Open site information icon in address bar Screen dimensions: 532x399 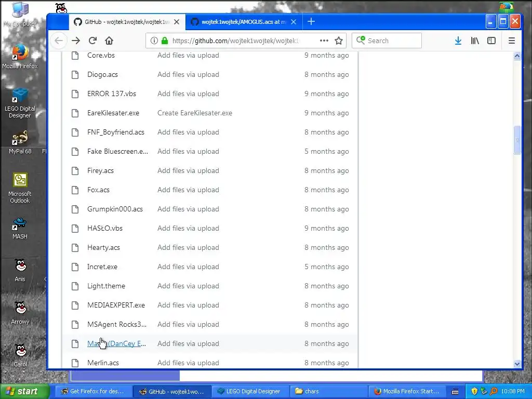click(x=154, y=41)
